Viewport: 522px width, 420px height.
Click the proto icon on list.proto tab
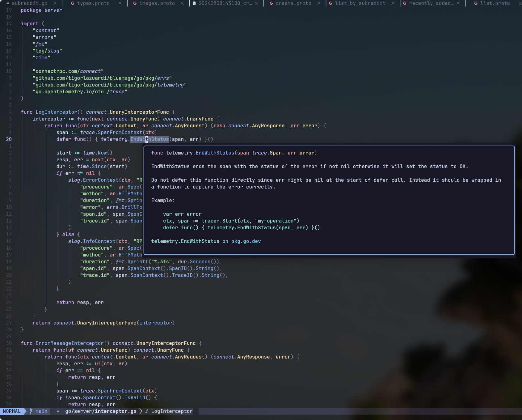click(476, 3)
